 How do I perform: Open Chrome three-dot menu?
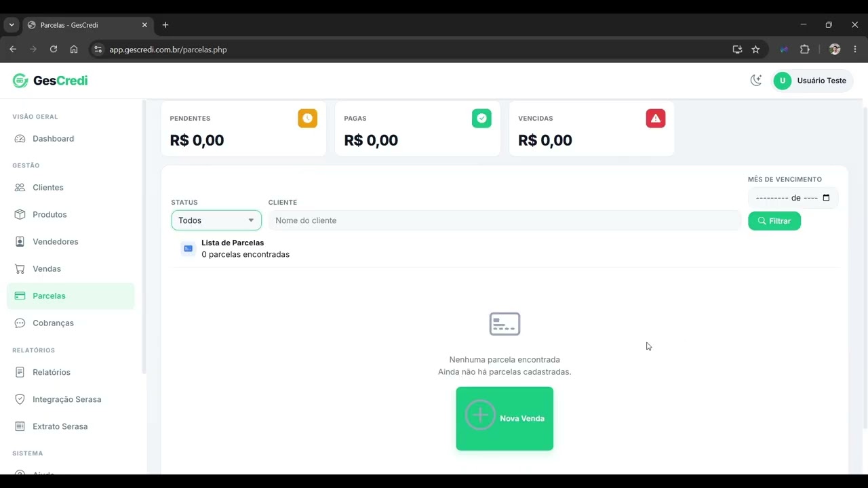[x=855, y=49]
